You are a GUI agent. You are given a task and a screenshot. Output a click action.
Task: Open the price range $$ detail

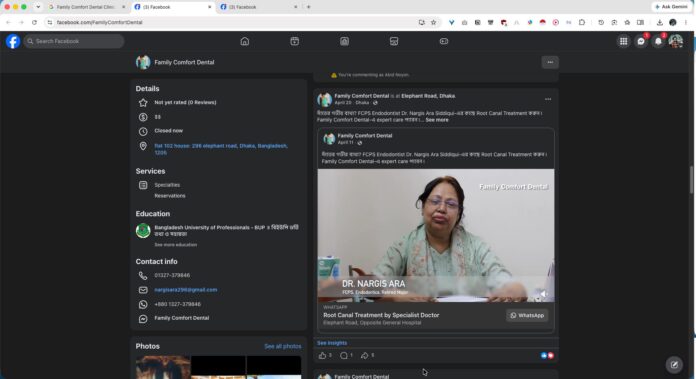[158, 117]
